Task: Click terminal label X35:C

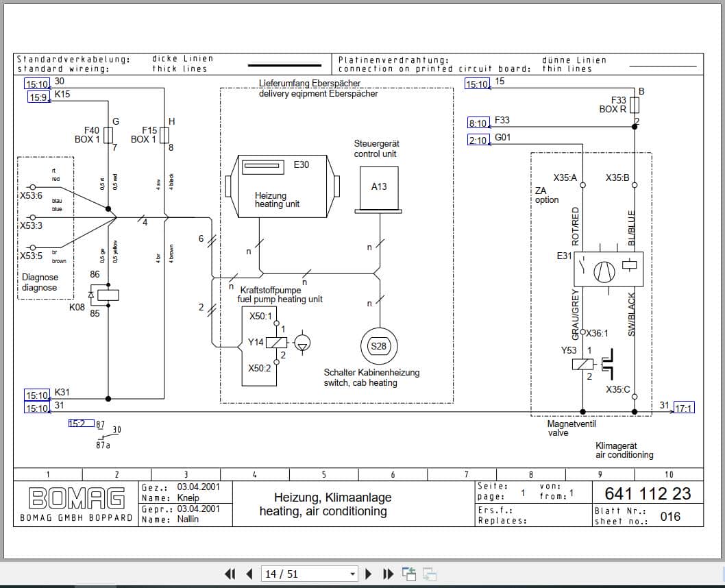Action: point(618,389)
